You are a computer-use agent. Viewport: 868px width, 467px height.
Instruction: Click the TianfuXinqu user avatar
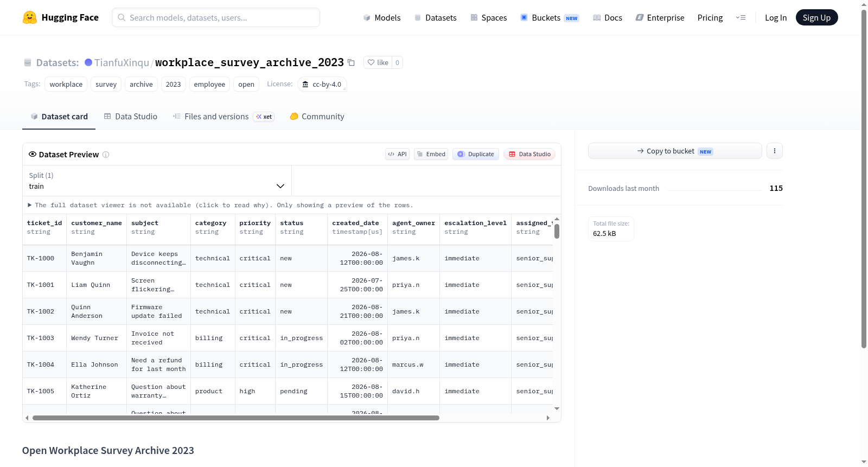(88, 62)
